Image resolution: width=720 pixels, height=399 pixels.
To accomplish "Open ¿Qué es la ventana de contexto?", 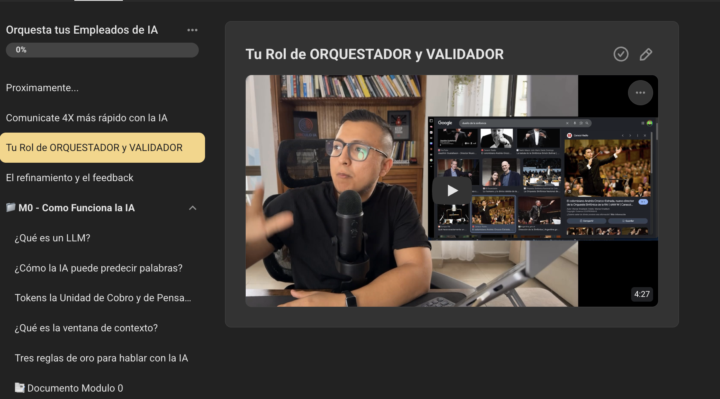I will click(86, 328).
